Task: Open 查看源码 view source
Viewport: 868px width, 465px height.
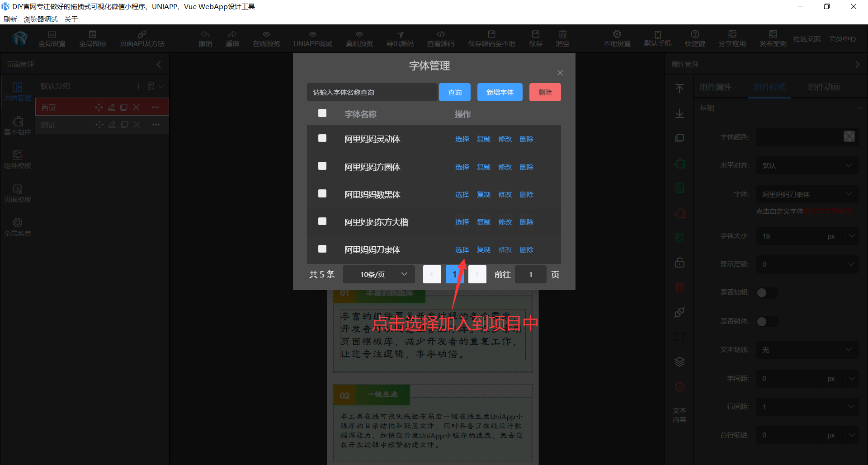Action: [x=441, y=39]
